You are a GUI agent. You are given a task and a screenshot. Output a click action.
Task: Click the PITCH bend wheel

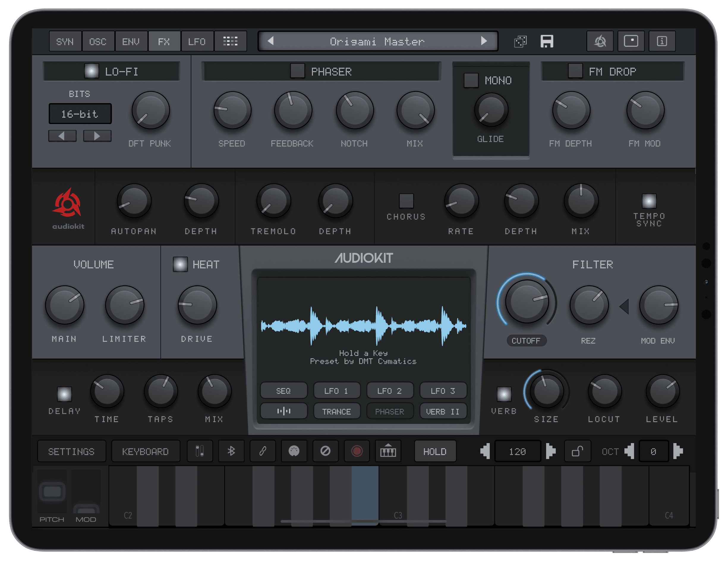(x=52, y=492)
